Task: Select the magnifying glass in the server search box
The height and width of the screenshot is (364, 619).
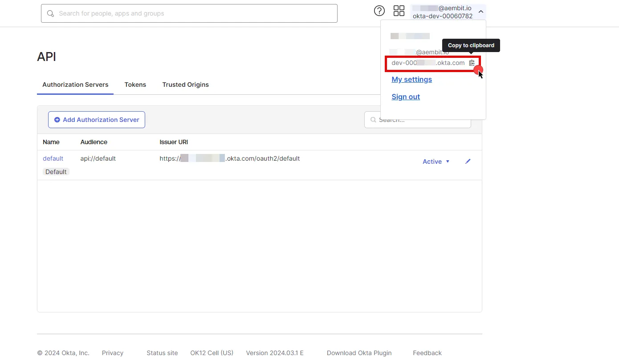Action: pos(373,119)
